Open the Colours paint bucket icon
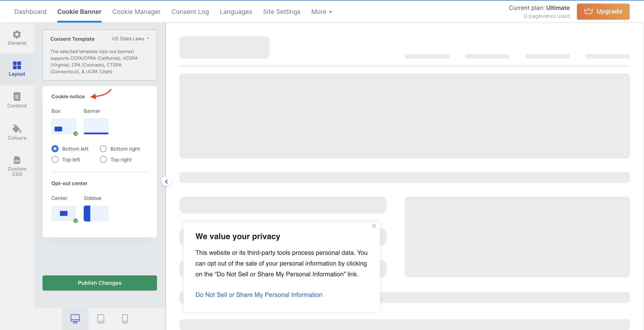This screenshot has height=330, width=644. click(17, 129)
